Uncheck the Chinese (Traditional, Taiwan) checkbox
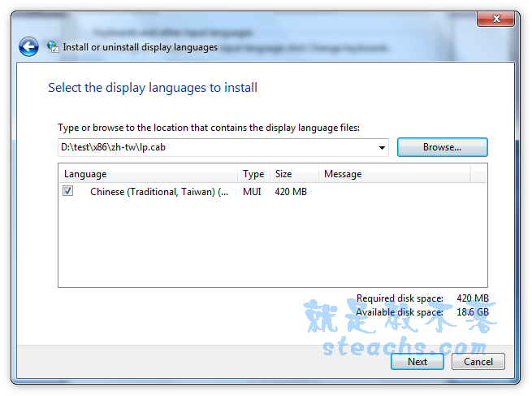The width and height of the screenshot is (532, 396). pos(68,191)
